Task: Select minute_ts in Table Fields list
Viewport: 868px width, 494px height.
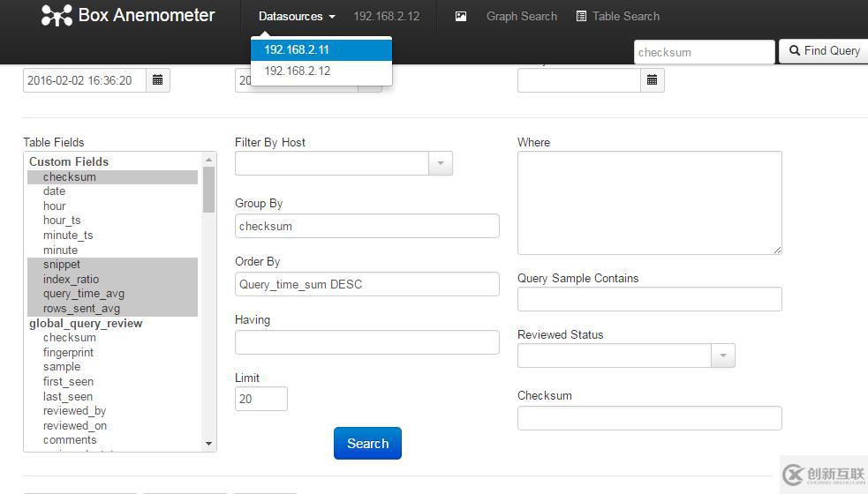Action: click(112, 236)
